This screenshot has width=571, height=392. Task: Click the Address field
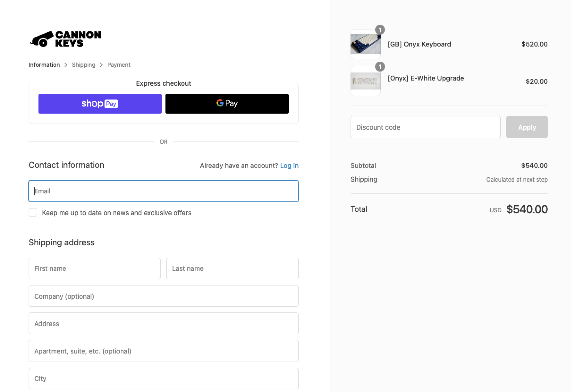click(x=164, y=324)
